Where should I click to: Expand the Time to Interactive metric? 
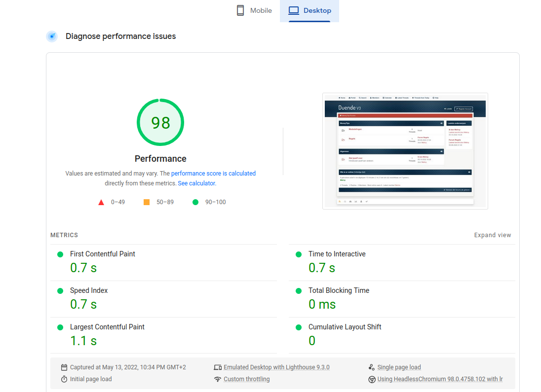click(337, 254)
